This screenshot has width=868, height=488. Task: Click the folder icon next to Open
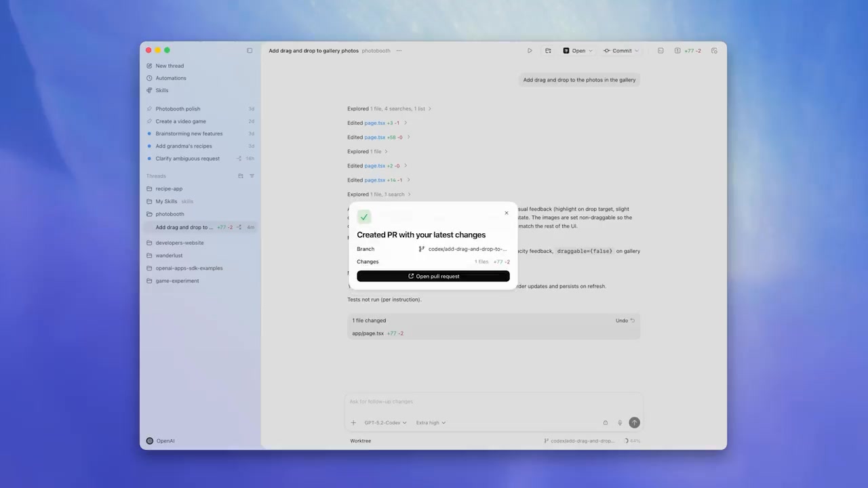click(x=548, y=51)
